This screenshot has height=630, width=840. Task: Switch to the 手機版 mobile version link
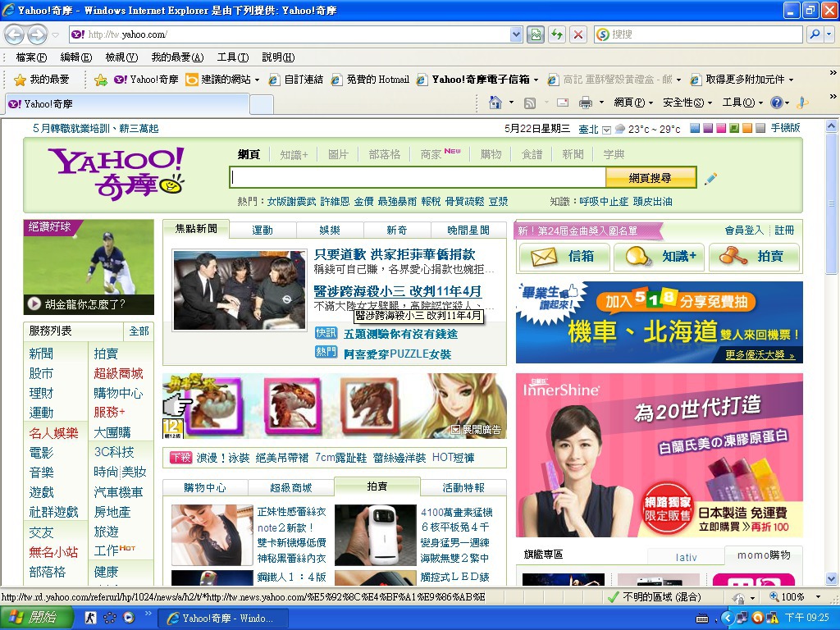coord(785,128)
